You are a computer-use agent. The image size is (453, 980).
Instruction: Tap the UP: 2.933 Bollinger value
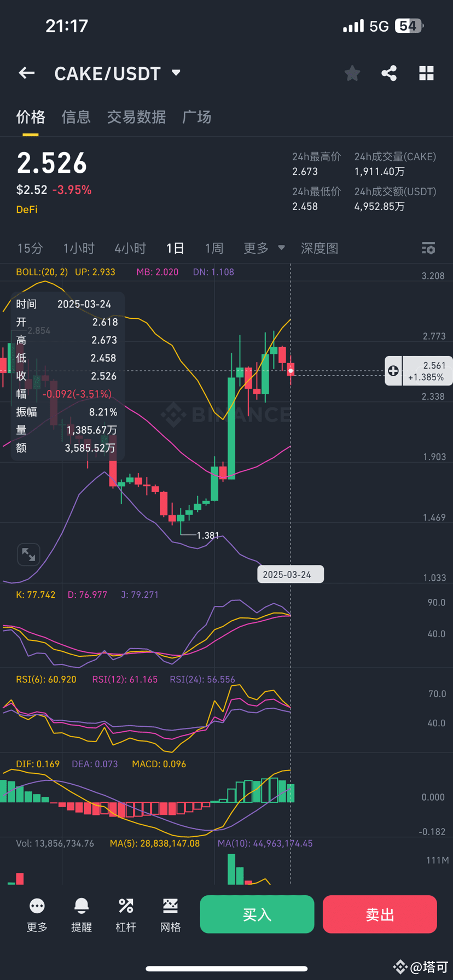[x=95, y=272]
